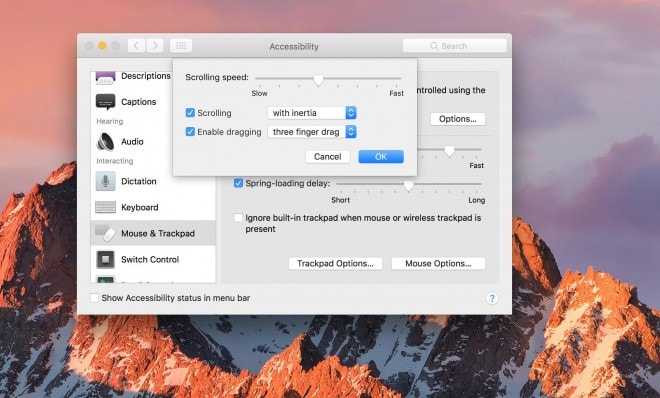Uncheck Enable dragging
The height and width of the screenshot is (398, 660).
click(x=190, y=132)
